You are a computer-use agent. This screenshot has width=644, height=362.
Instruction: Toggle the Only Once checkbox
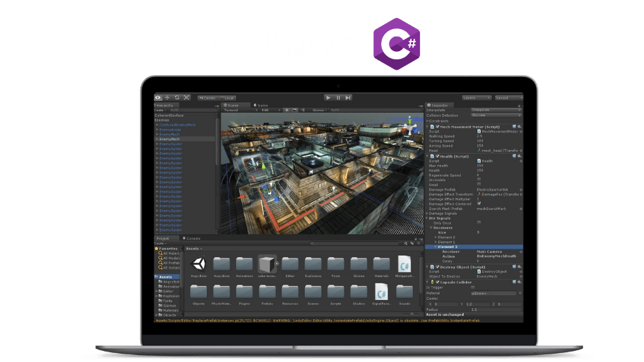(479, 223)
